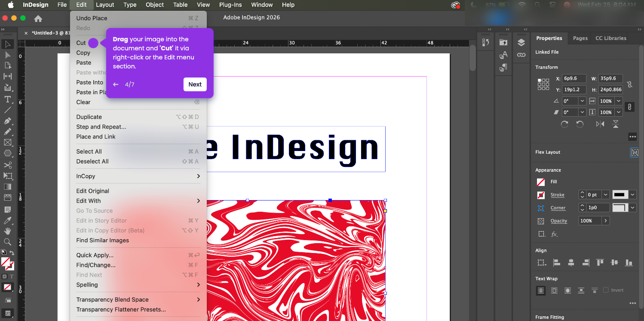Select the Hand tool
Image resolution: width=644 pixels, height=321 pixels.
8,231
